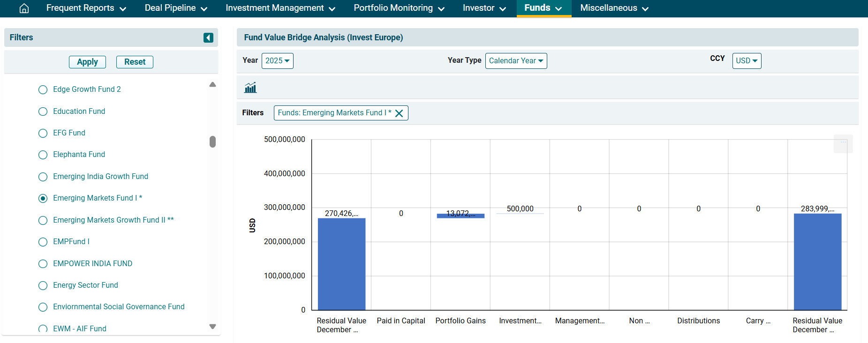Select Emerging India Growth Fund option
Screen dimensions: 868x343
point(43,177)
